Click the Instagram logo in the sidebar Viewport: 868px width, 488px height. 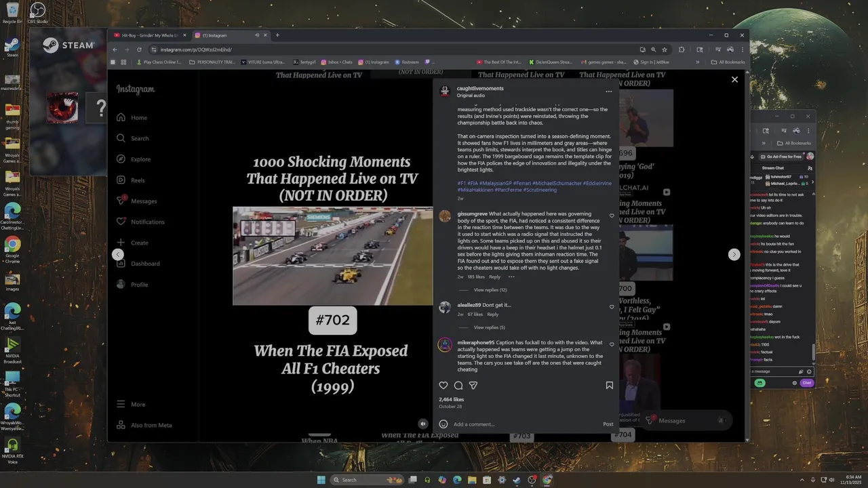(135, 89)
